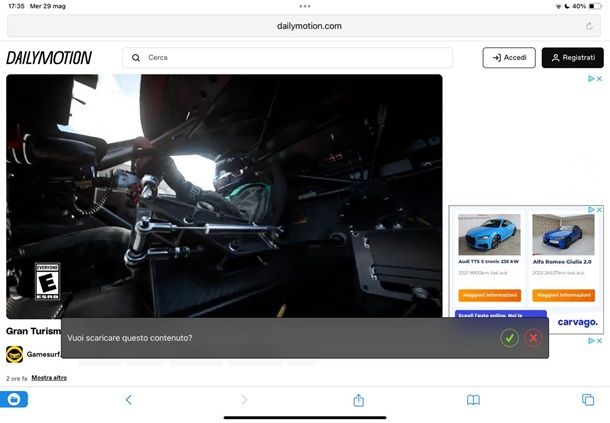Open the three-dot multitasking menu
Screen dimensions: 610x423
tap(305, 6)
